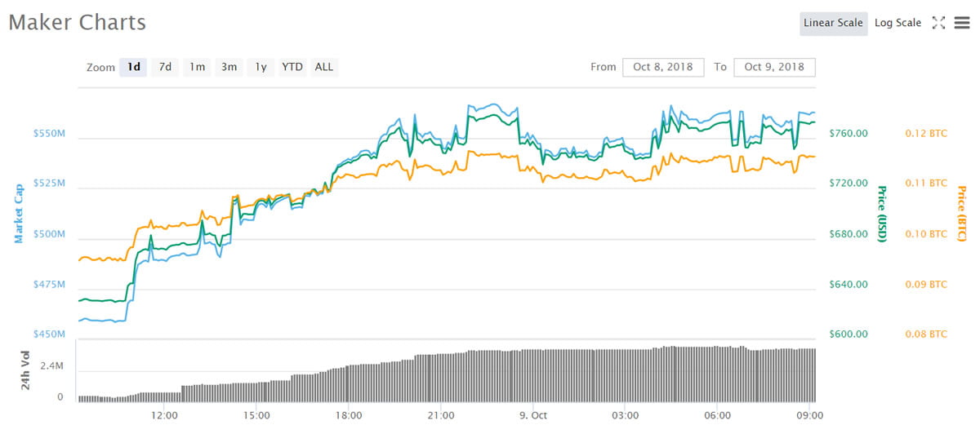Click the 12:00 time axis label
The height and width of the screenshot is (434, 980).
pos(165,415)
